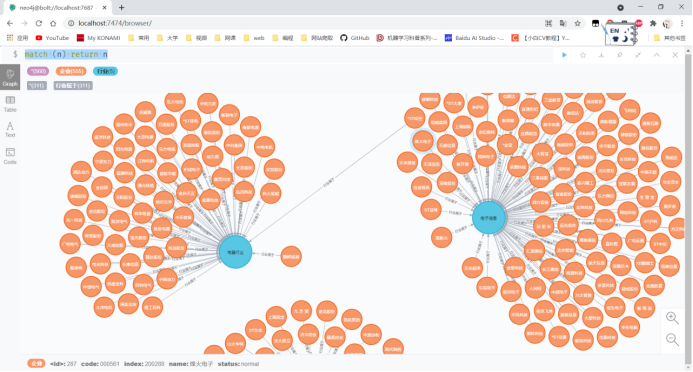Switch to Table view
Viewport: 693px width, 372px height.
10,104
